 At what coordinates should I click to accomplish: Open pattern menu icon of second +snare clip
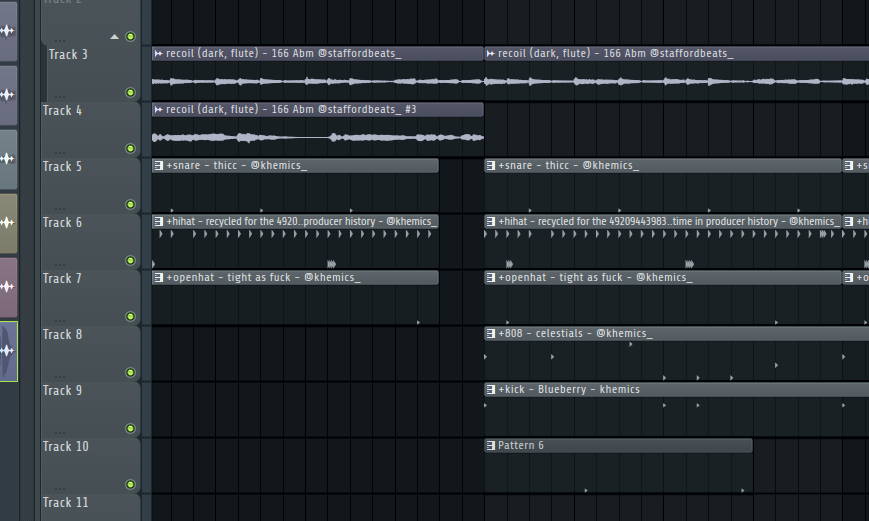(x=490, y=165)
